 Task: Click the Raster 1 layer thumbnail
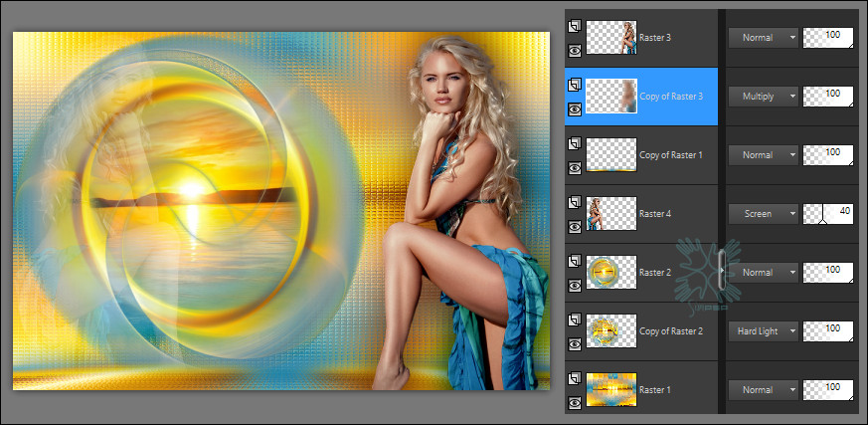pos(611,390)
